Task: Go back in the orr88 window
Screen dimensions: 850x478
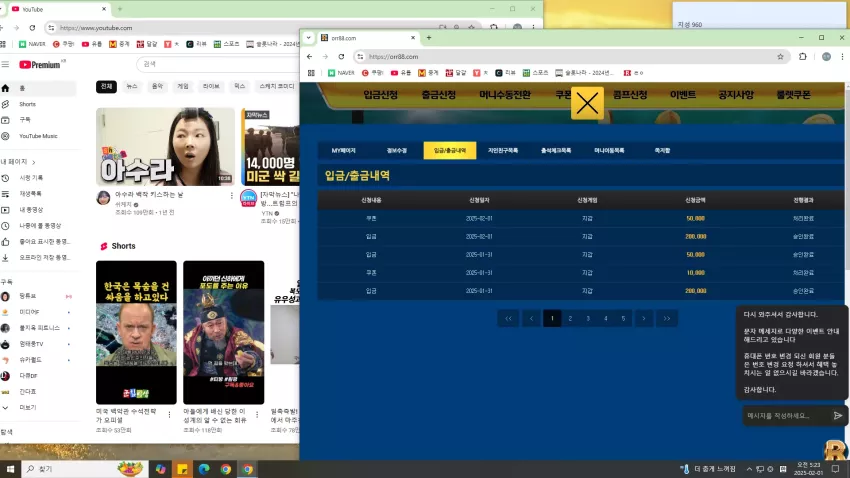Action: pyautogui.click(x=310, y=56)
